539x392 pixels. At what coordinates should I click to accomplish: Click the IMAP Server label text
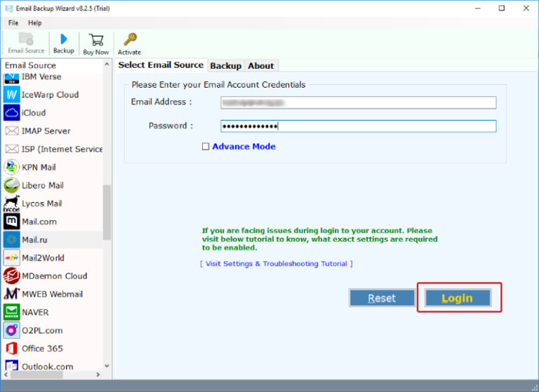(x=46, y=131)
